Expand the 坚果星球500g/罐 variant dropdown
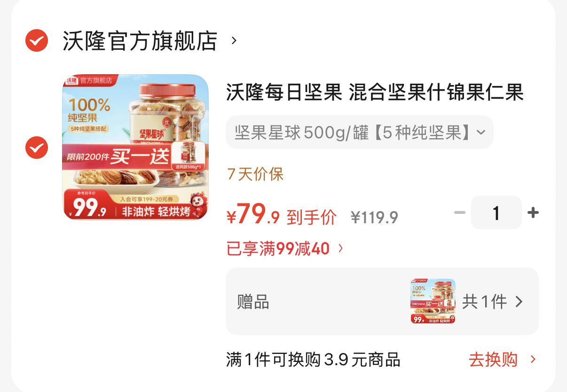Viewport: 567px width, 392px height. (x=360, y=132)
